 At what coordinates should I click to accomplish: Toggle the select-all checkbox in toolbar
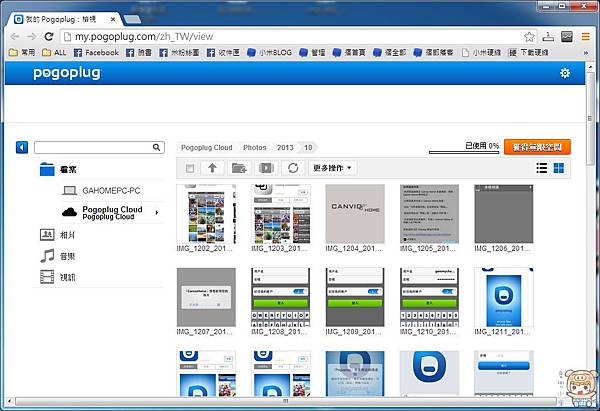point(190,168)
